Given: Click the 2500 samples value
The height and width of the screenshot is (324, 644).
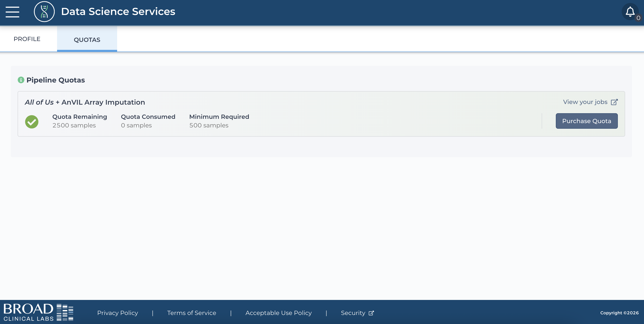Looking at the screenshot, I should coord(74,125).
